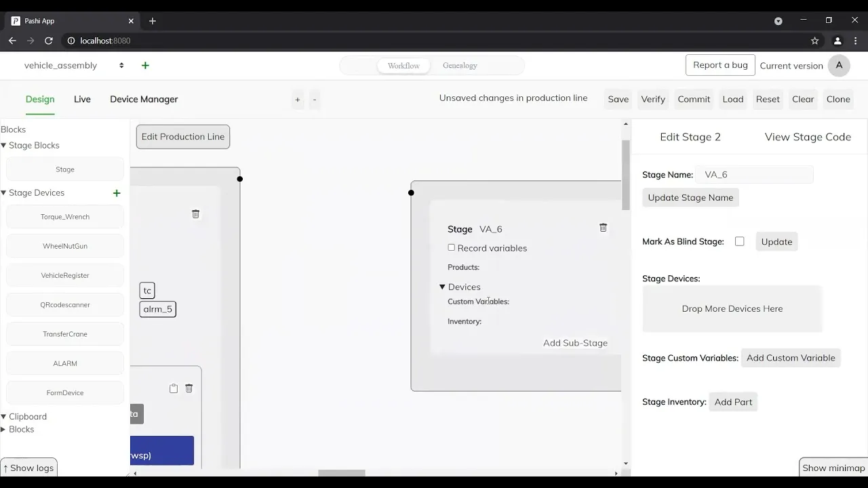This screenshot has height=488, width=868.
Task: Delete the VA_6 stage with trash icon
Action: [x=603, y=228]
